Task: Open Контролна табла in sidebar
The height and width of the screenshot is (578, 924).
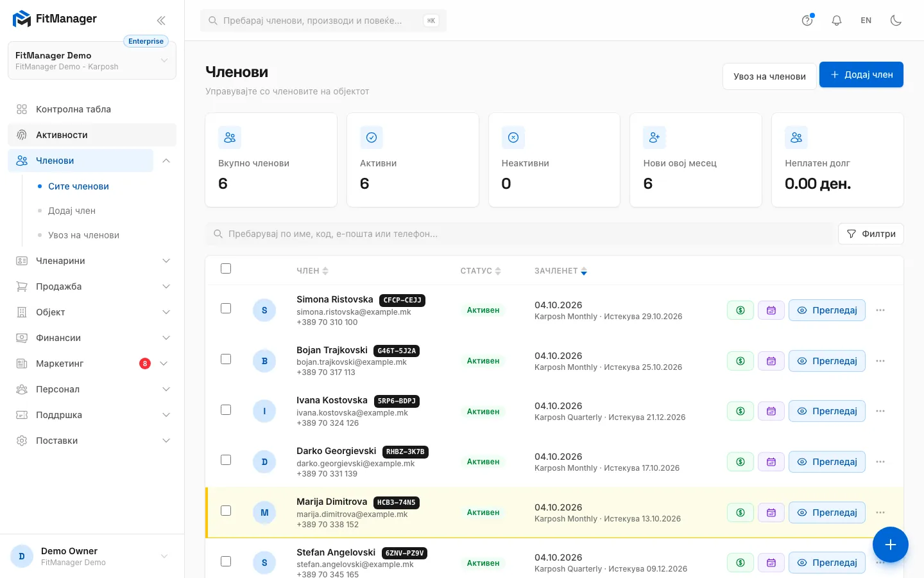Action: coord(92,109)
